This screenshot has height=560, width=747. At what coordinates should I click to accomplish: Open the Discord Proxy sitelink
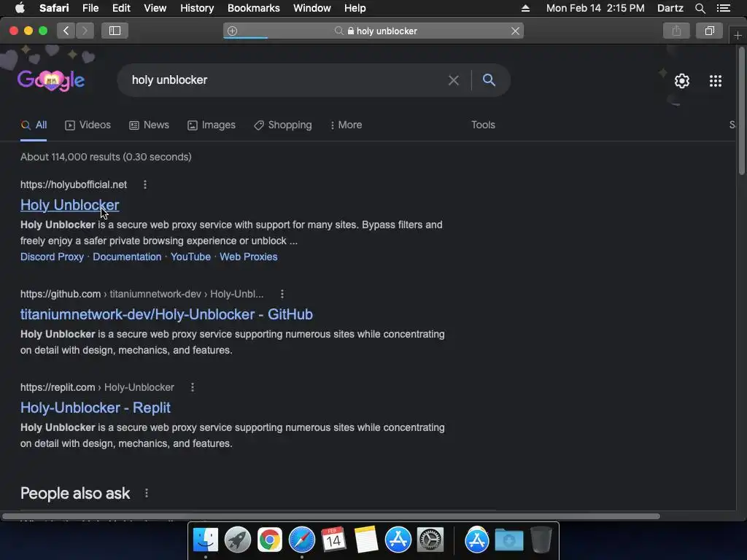point(52,257)
